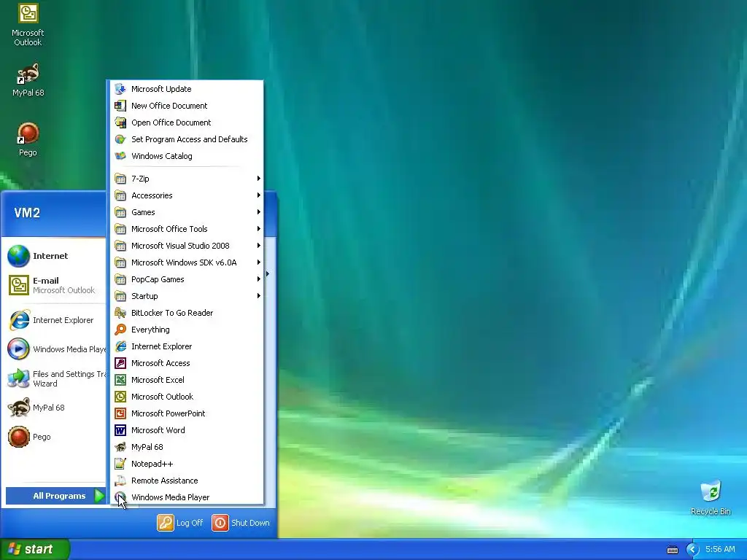747x560 pixels.
Task: Click the 5:56 AM clock
Action: coord(720,550)
